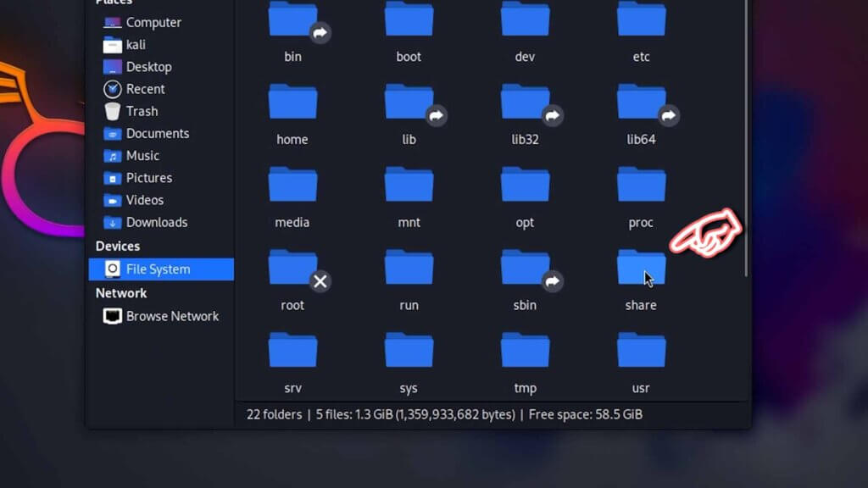The height and width of the screenshot is (488, 868).
Task: Select the lib symlink folder
Action: (x=409, y=102)
